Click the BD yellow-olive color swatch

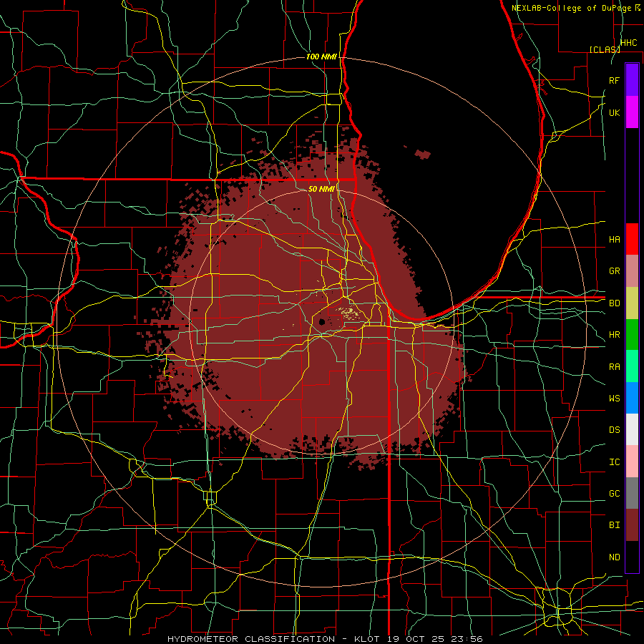(632, 303)
